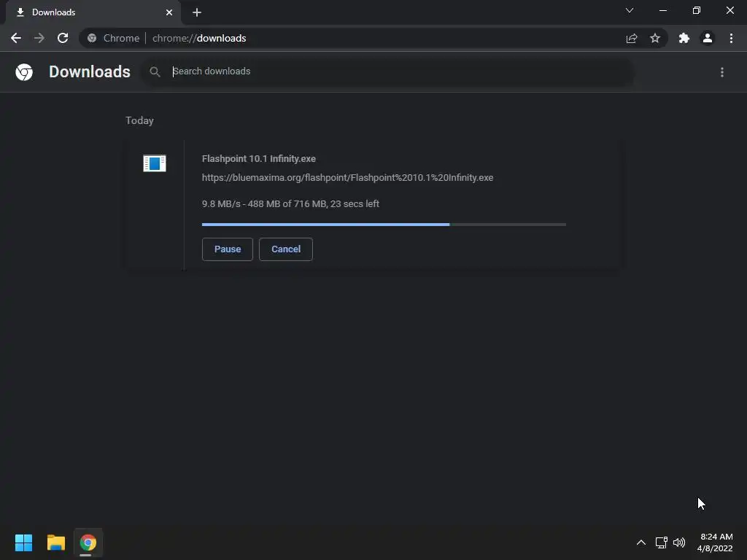This screenshot has height=560, width=747.
Task: Open the Extensions puzzle icon
Action: pos(684,38)
